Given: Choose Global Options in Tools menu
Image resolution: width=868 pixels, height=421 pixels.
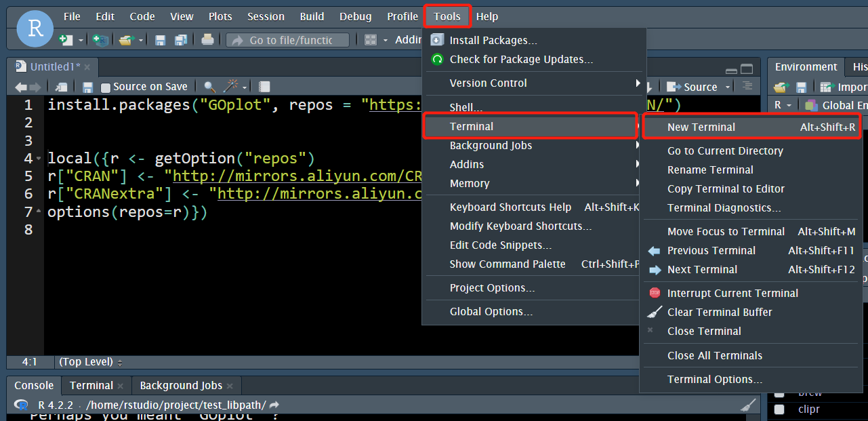Looking at the screenshot, I should (491, 312).
